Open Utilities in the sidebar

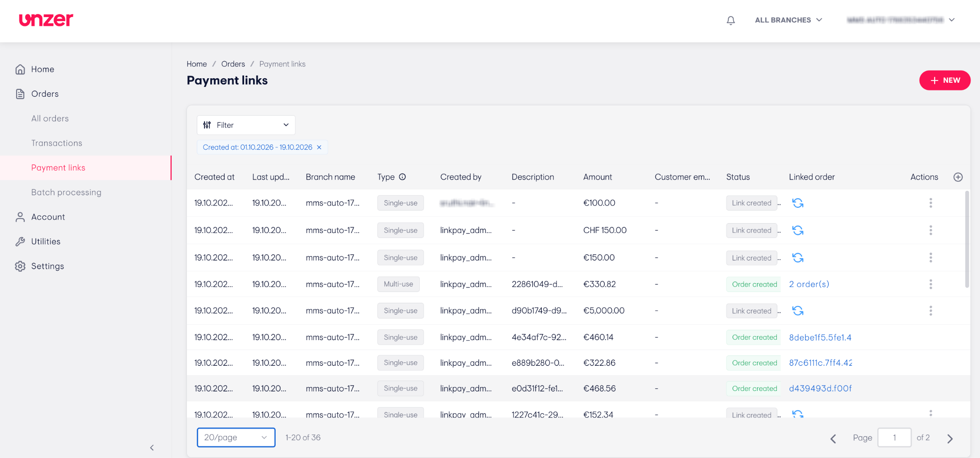(x=45, y=242)
